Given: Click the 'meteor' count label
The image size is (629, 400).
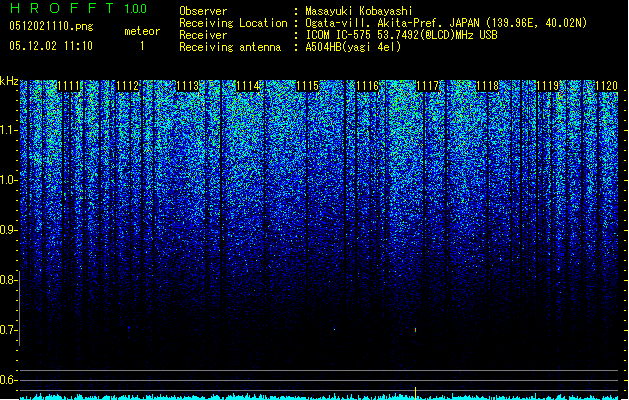Looking at the screenshot, I should pos(142,31).
